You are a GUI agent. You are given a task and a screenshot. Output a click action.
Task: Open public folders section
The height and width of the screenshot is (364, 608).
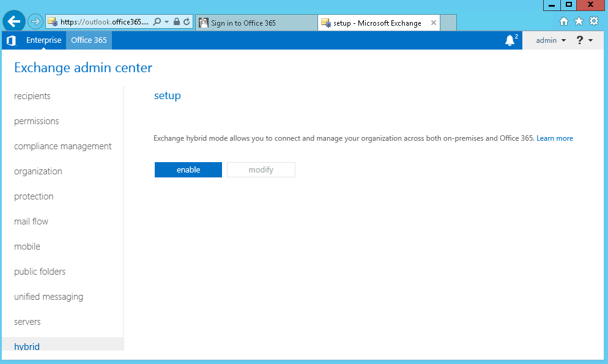coord(40,272)
